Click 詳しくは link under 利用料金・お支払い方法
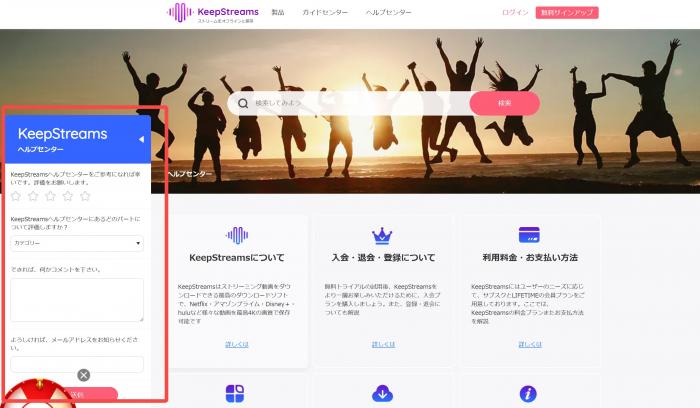 [530, 345]
